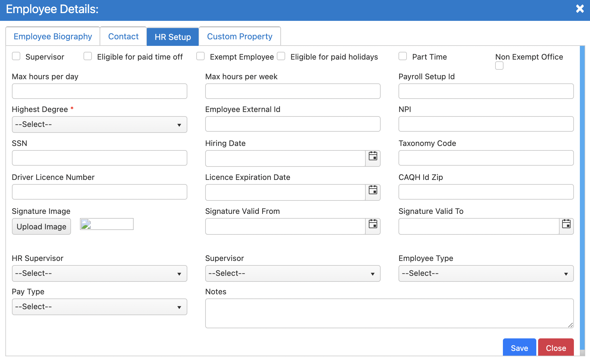
Task: Focus the SSN input field
Action: coord(99,158)
